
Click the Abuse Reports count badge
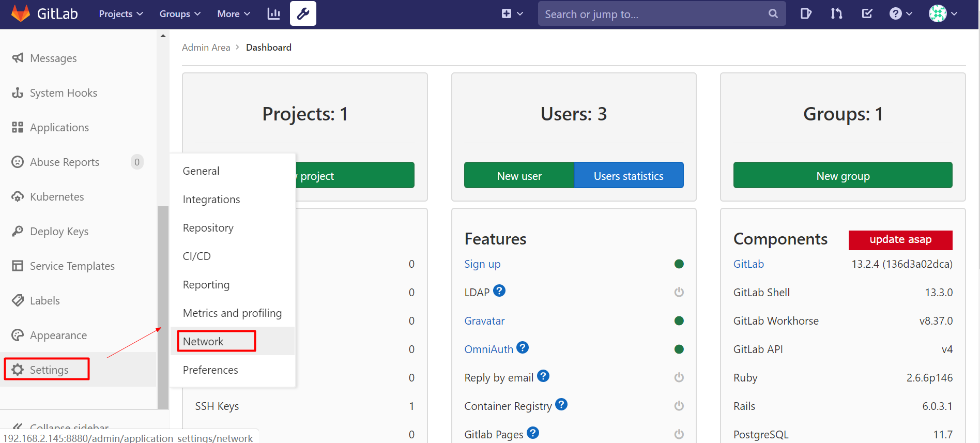tap(137, 162)
